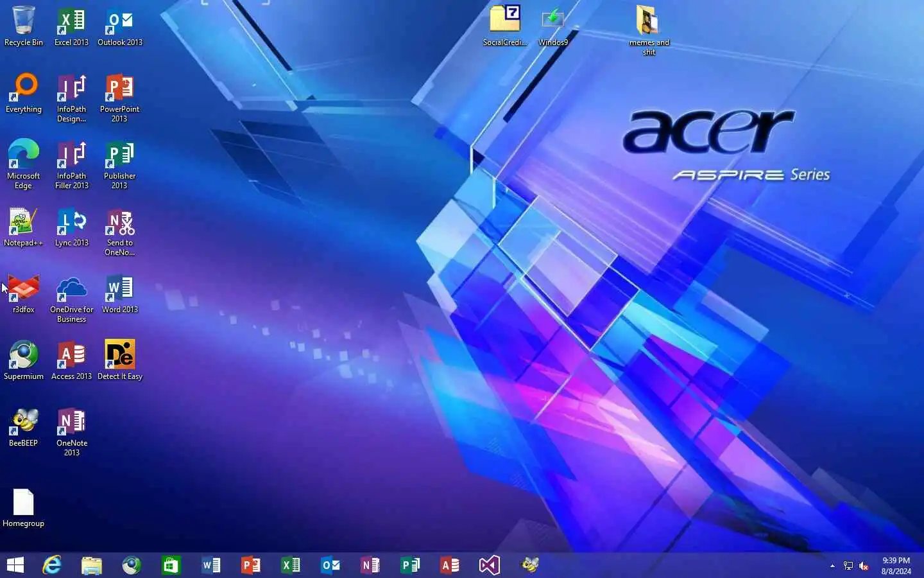The image size is (924, 578).
Task: Open File Explorer from the taskbar
Action: tap(92, 565)
